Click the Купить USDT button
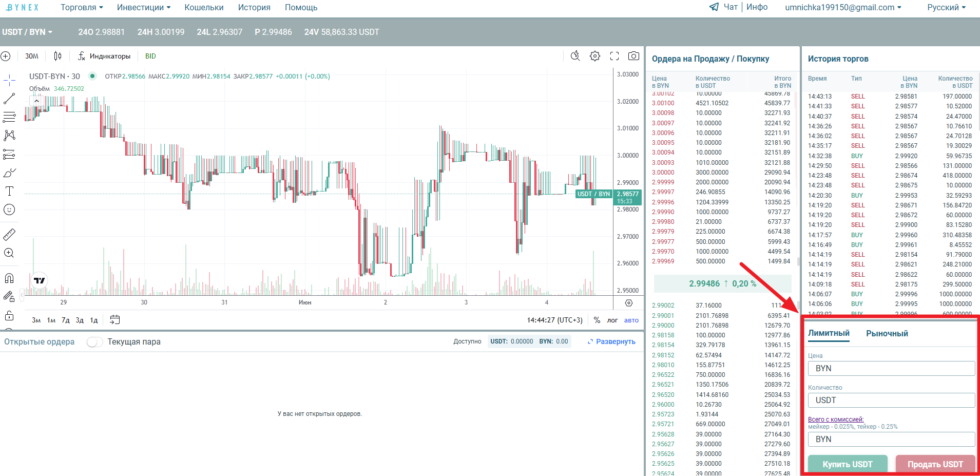Screen dimensions: 980x476 848,464
